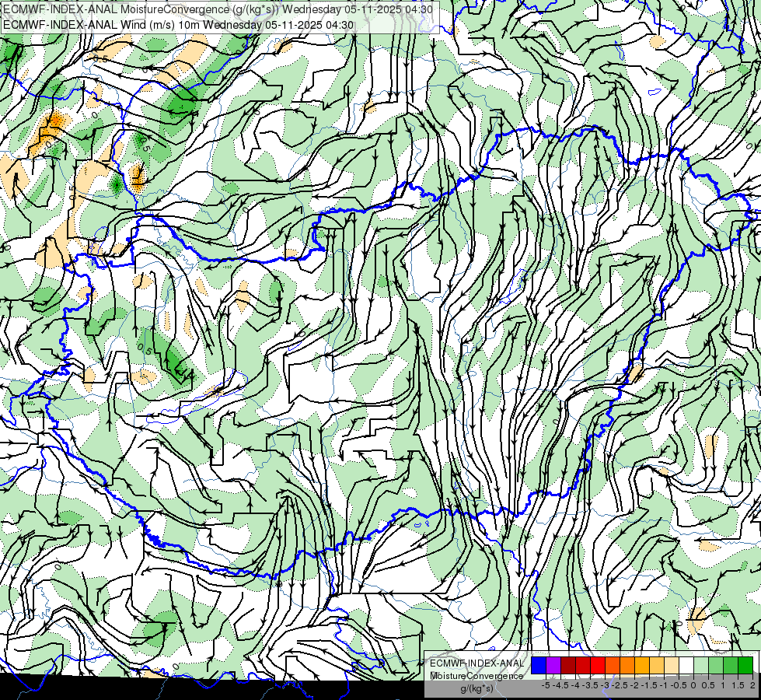
Task: Click the -5 legend tick value
Action: 546,685
